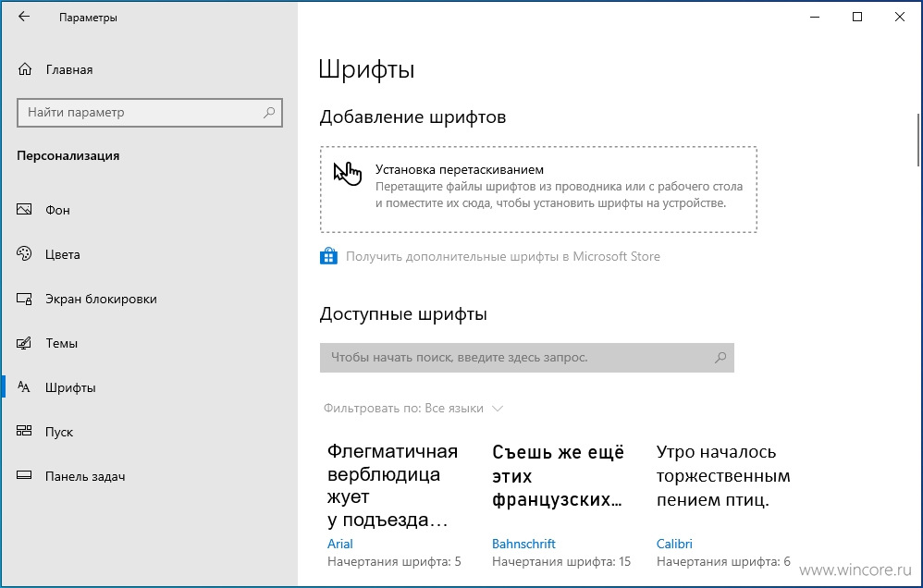Viewport: 923px width, 588px height.
Task: Go to Экран блокировки settings
Action: [101, 299]
